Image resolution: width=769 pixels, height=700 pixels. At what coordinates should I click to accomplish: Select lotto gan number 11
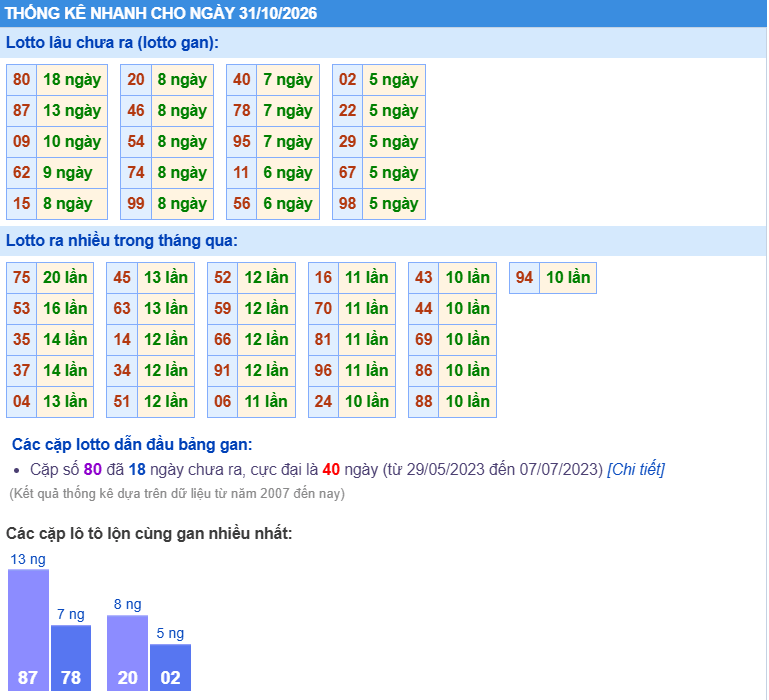pyautogui.click(x=242, y=173)
